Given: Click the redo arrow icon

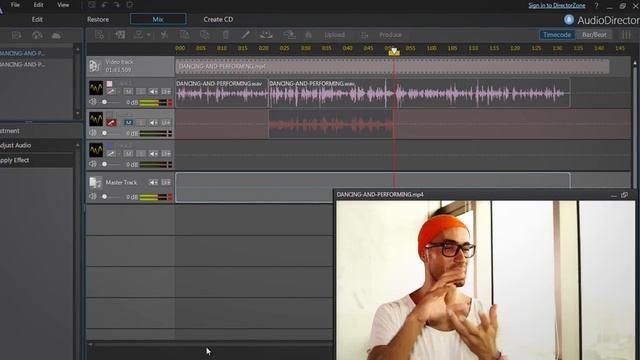Looking at the screenshot, I should click(117, 5).
